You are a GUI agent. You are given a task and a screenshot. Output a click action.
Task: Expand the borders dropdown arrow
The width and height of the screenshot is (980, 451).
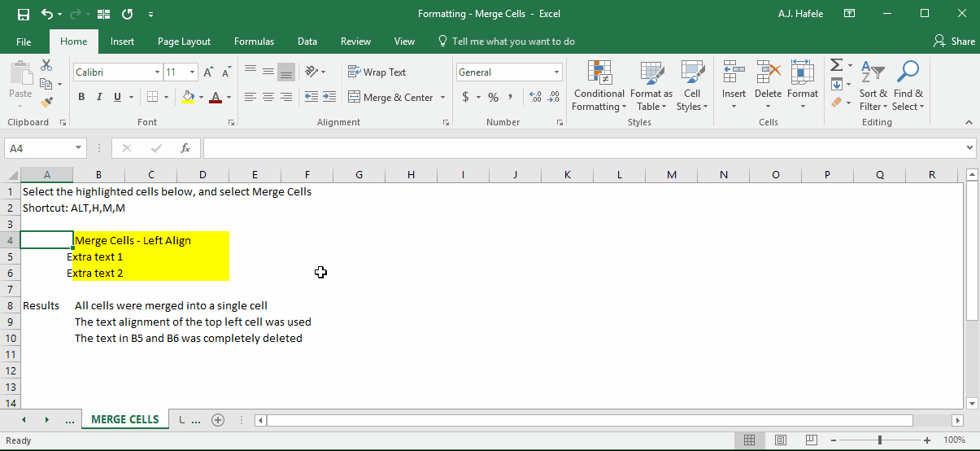coord(167,97)
